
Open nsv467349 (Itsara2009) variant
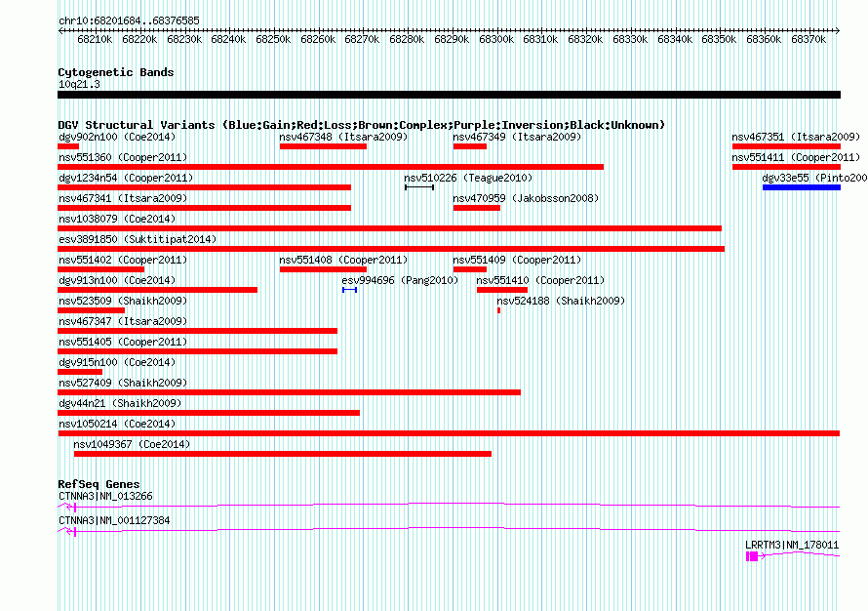tap(517, 138)
